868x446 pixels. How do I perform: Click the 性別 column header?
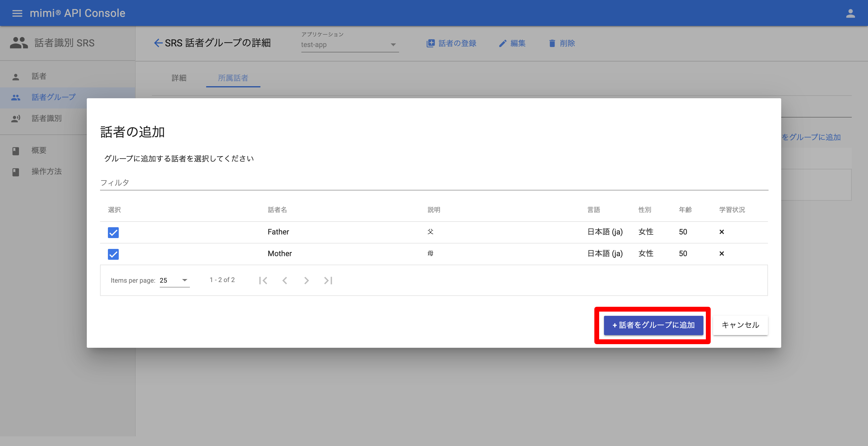click(645, 209)
